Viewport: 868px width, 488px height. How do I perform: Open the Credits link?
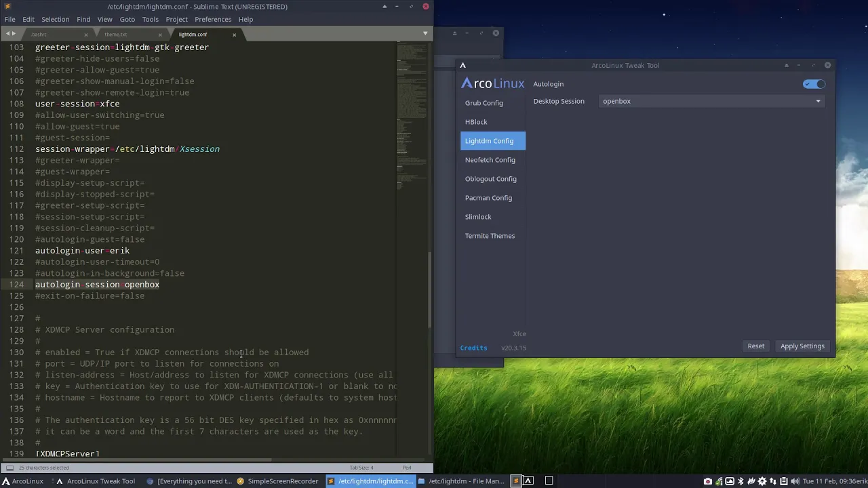(x=473, y=348)
